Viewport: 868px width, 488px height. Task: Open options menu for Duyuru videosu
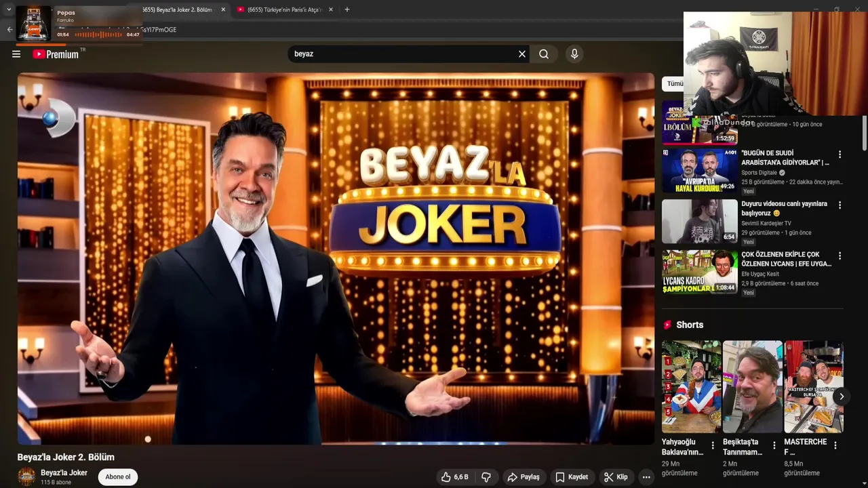tap(840, 205)
